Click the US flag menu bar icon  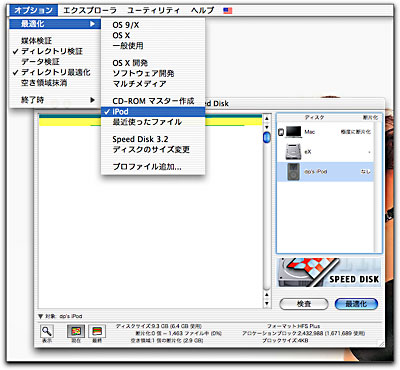[x=228, y=11]
